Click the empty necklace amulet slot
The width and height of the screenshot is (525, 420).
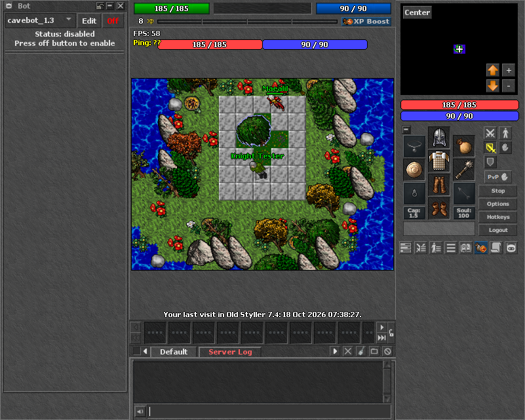[x=414, y=146]
